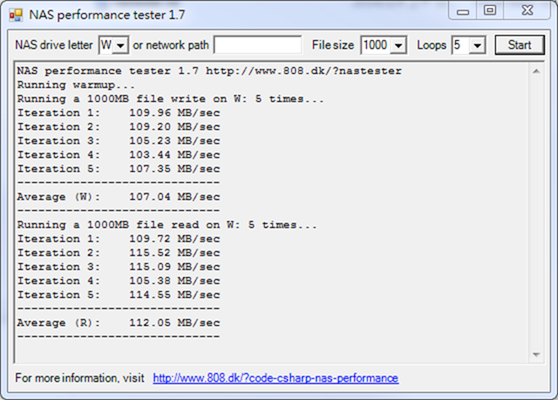Click the 'Running warmup...' line
558x400 pixels.
coord(76,85)
